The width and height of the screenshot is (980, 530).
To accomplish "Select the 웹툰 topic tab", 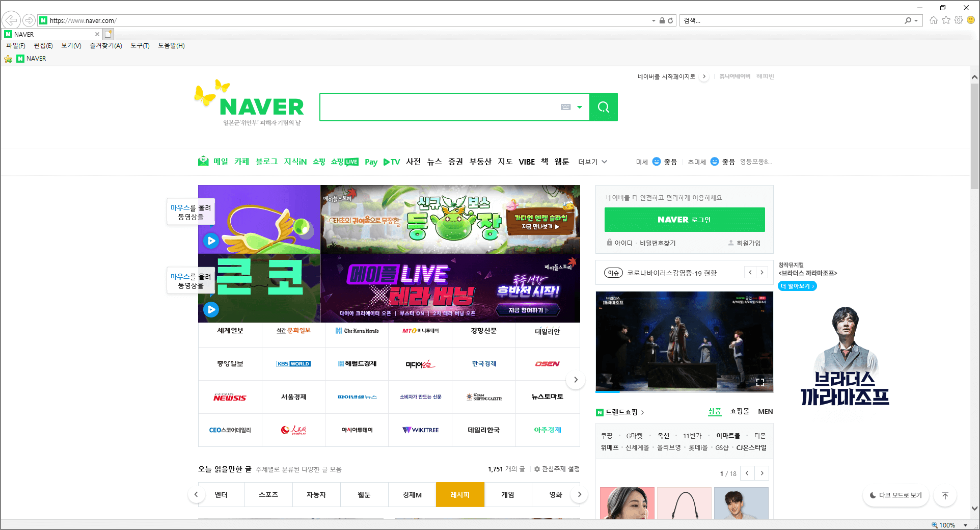I will pos(364,495).
